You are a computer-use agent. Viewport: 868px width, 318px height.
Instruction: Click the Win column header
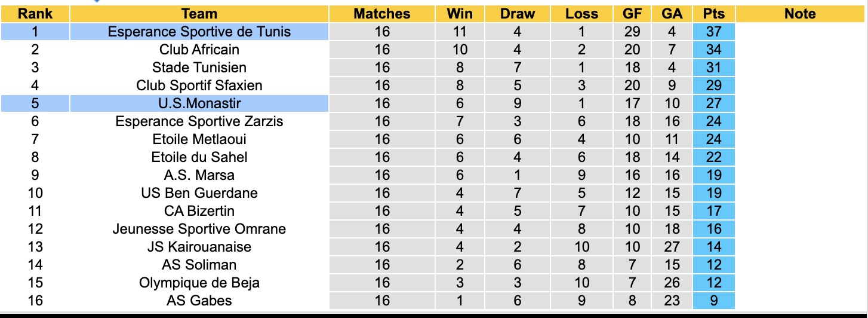click(x=460, y=14)
